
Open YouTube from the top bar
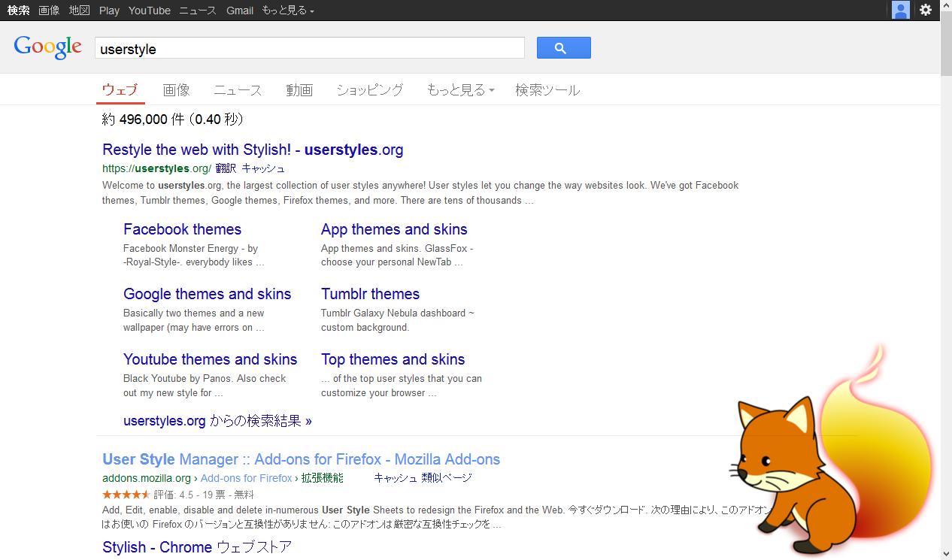(149, 10)
